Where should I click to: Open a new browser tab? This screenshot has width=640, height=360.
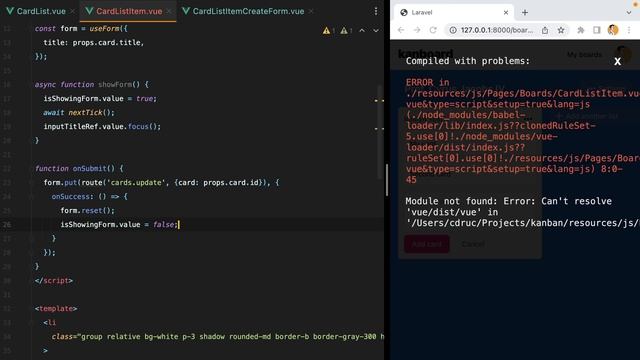[525, 13]
